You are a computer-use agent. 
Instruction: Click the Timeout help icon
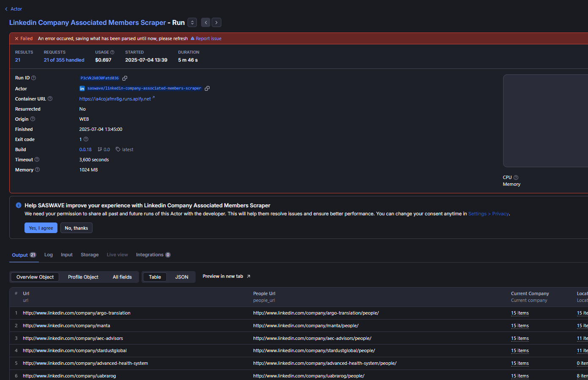pyautogui.click(x=37, y=160)
